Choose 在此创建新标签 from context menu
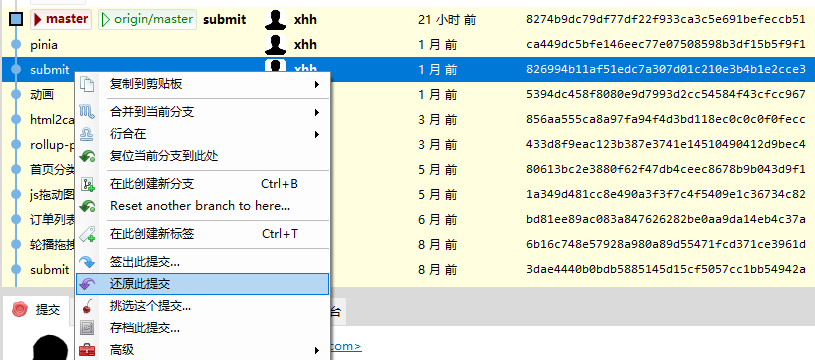 pyautogui.click(x=203, y=234)
